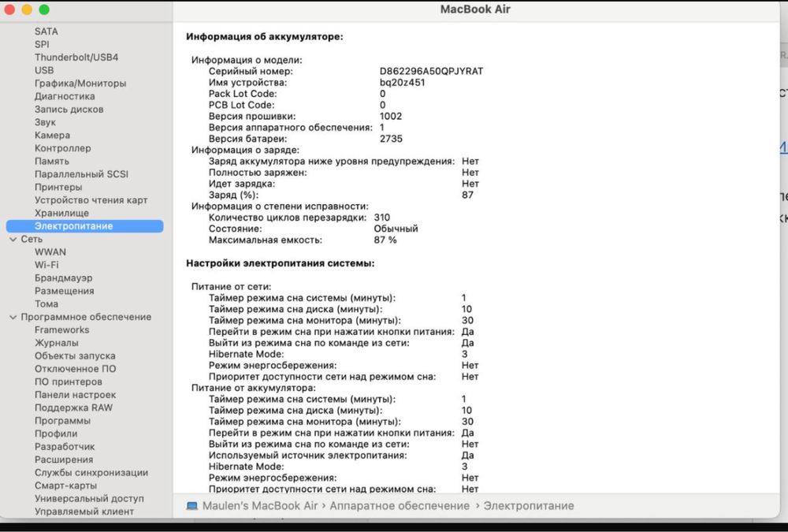Viewport: 788px width, 532px height.
Task: Collapse the Сеть section chevron
Action: 13,240
